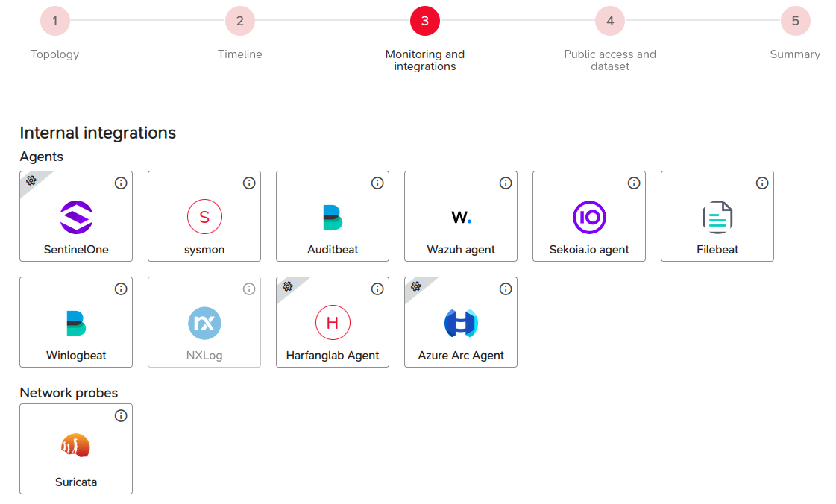Select the Azure Arc Agent logo
This screenshot has height=504, width=836.
[461, 323]
